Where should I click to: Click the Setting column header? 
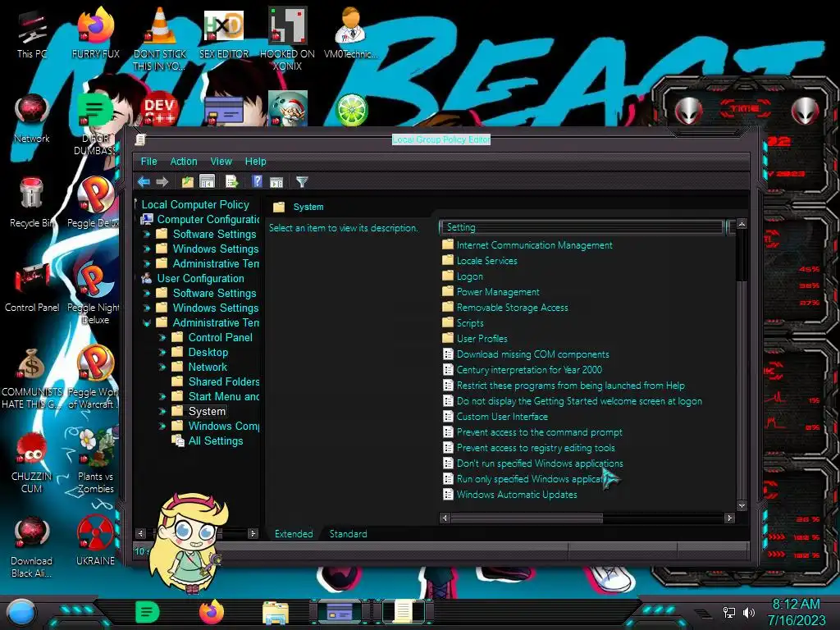(x=582, y=227)
